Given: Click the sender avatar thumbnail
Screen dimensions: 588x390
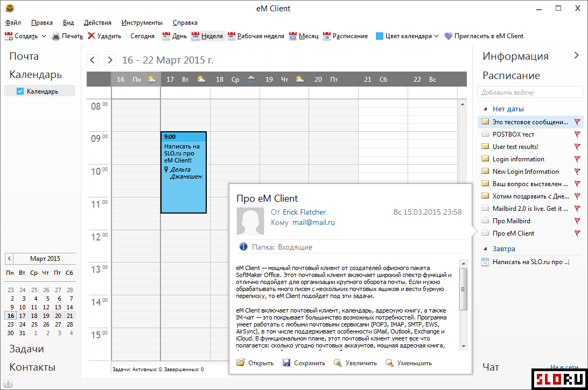Looking at the screenshot, I should tap(250, 221).
